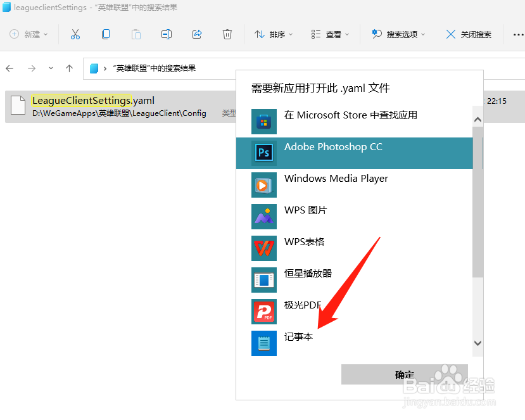This screenshot has width=525, height=420.
Task: Click the blue folder icon in address bar
Action: pyautogui.click(x=94, y=68)
